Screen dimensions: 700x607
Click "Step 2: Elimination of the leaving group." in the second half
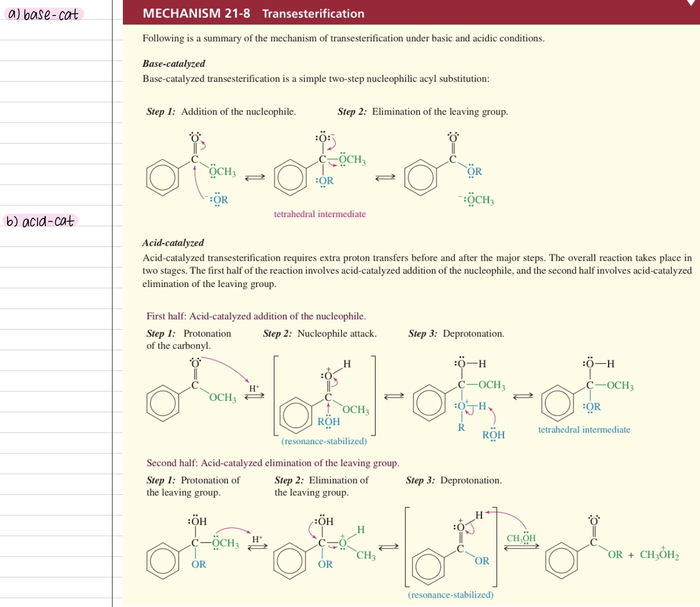[322, 486]
